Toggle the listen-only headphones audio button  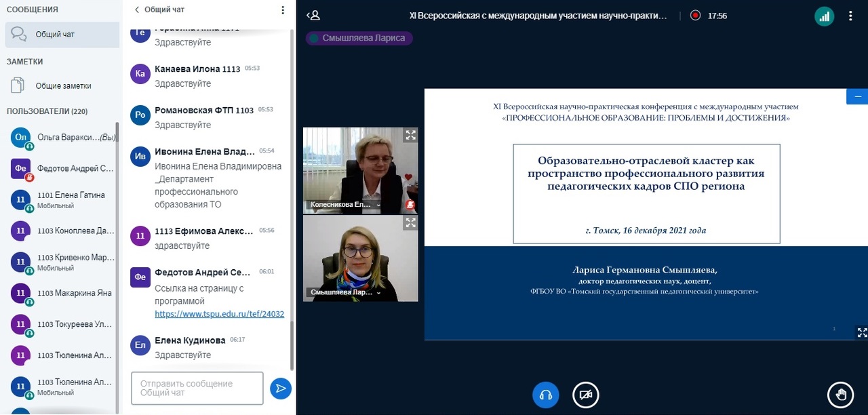(x=546, y=394)
